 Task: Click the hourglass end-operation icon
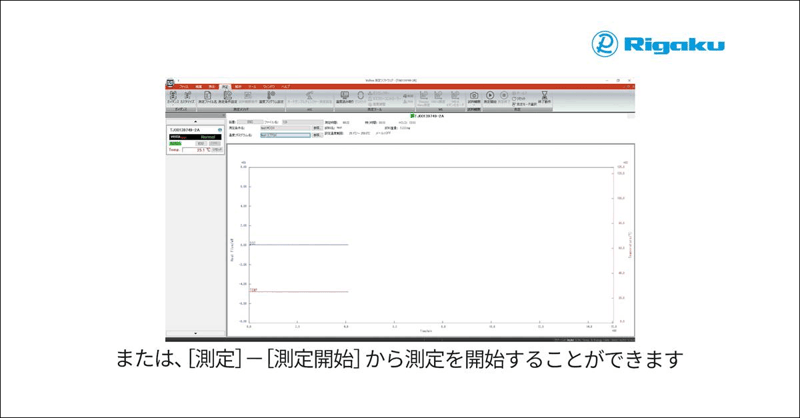pyautogui.click(x=544, y=95)
